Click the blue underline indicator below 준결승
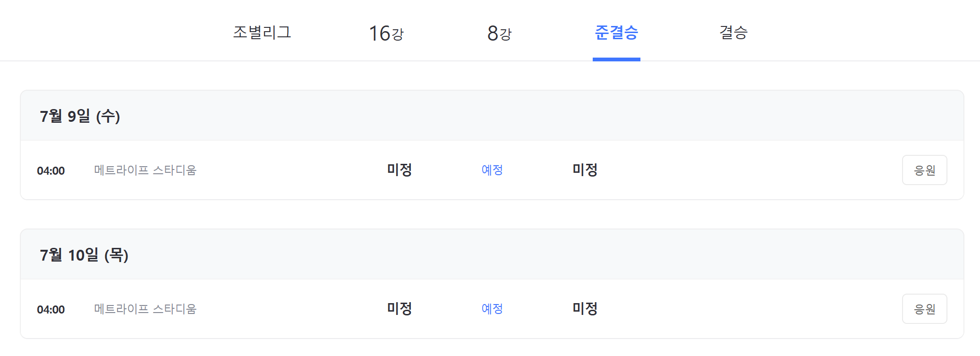The width and height of the screenshot is (980, 356). tap(616, 59)
